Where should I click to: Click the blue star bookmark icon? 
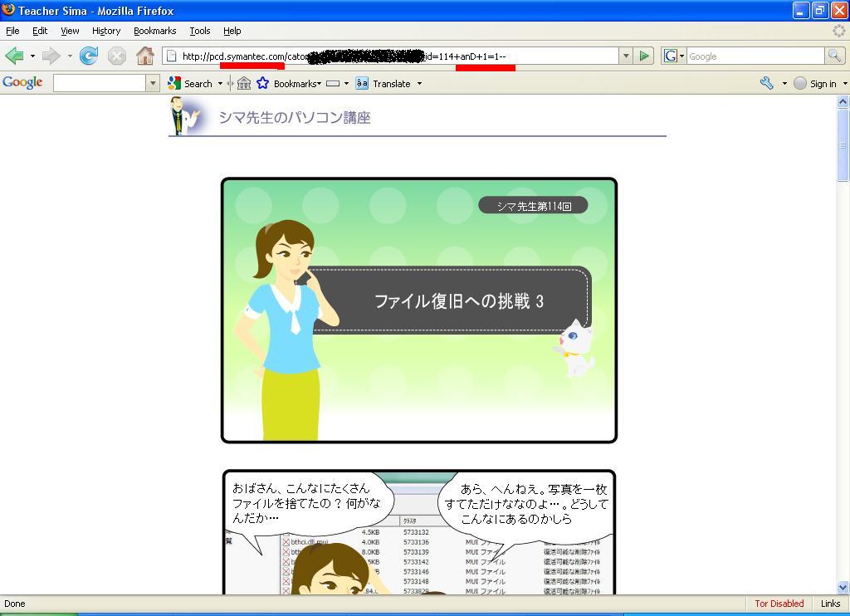tap(263, 83)
